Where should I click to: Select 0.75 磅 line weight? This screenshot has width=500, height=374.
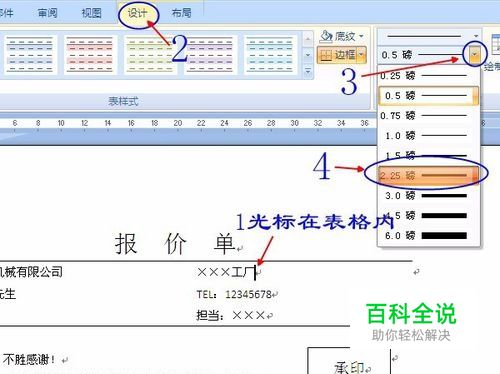pyautogui.click(x=429, y=116)
